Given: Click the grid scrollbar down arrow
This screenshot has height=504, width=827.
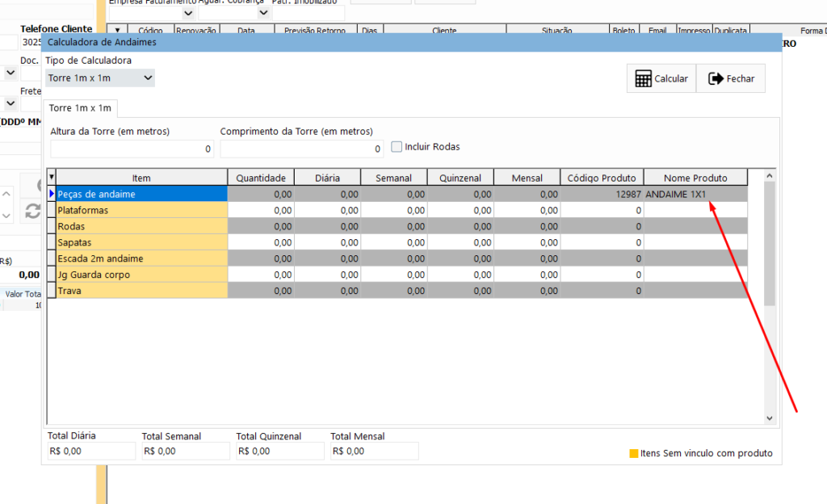Looking at the screenshot, I should point(770,418).
